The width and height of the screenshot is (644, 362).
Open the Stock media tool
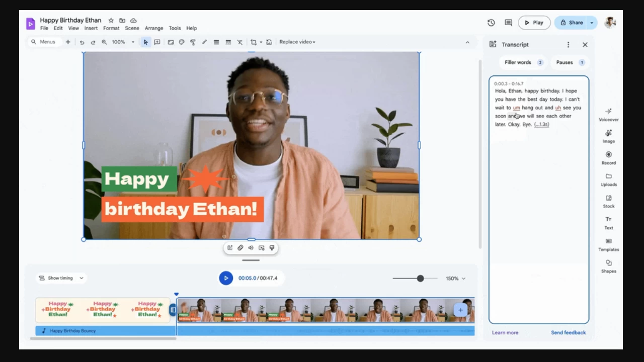pos(609,201)
